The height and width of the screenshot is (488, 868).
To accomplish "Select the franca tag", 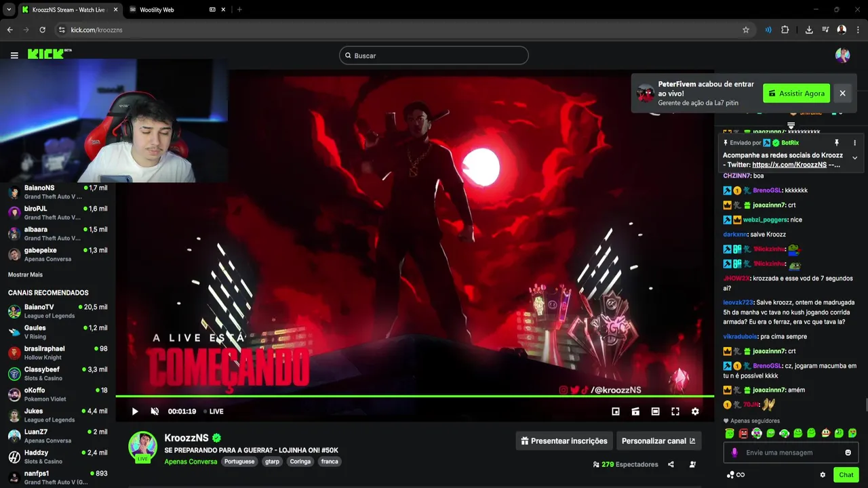I will click(330, 462).
